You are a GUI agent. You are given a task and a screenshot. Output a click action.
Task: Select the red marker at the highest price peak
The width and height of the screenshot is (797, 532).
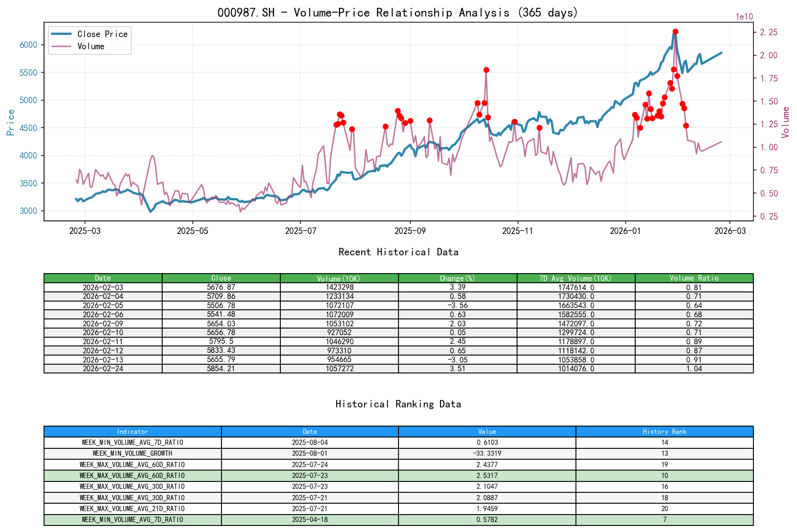coord(675,31)
